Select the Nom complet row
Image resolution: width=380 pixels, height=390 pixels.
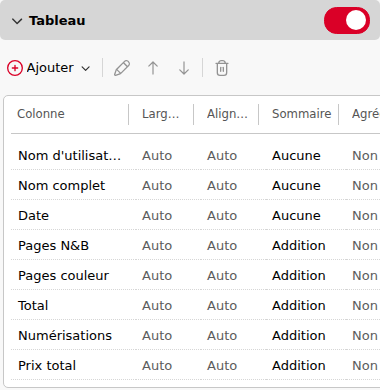point(195,185)
